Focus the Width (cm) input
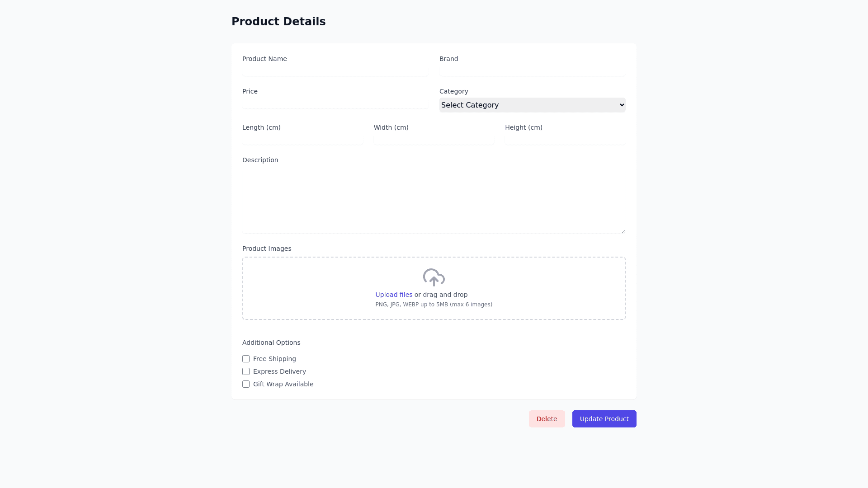 click(434, 139)
